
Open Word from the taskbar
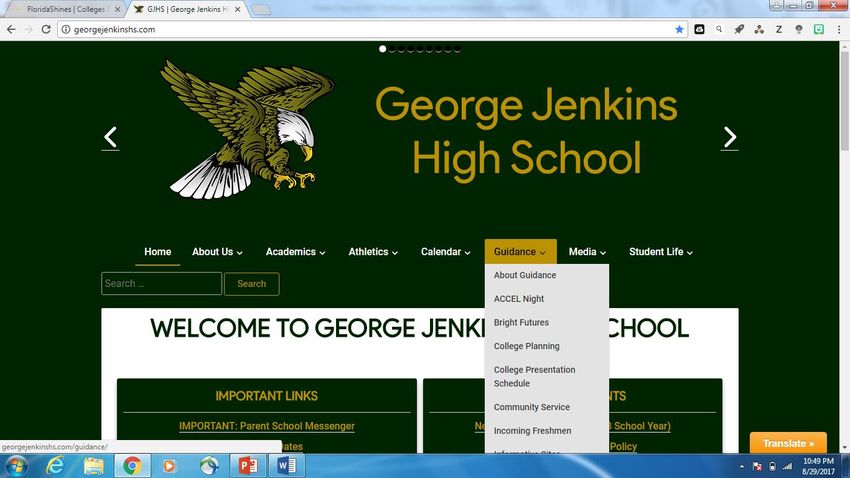pos(286,466)
